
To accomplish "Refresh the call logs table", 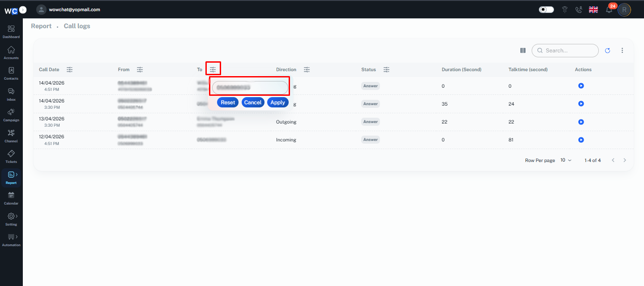I will point(607,51).
